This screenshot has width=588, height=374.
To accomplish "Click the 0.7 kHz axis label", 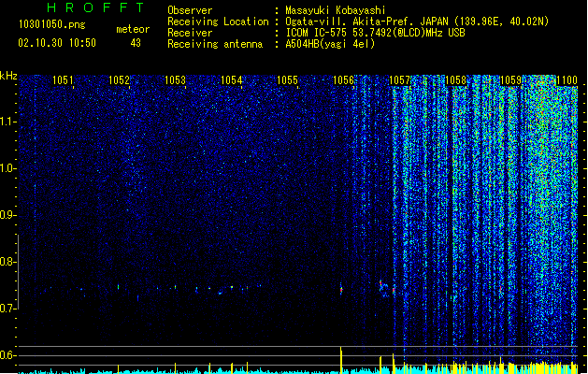I will tap(8, 309).
